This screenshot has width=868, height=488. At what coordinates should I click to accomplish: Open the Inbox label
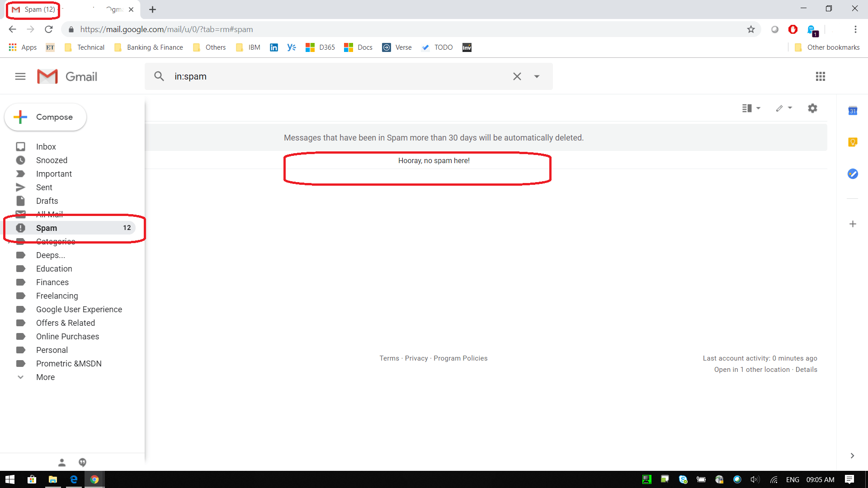tap(46, 146)
